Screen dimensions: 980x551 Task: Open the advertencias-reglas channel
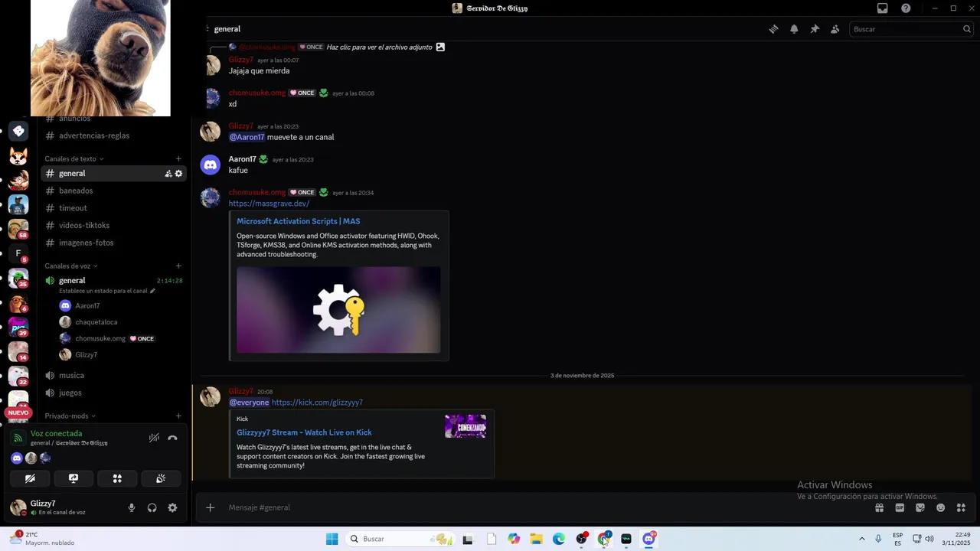click(x=113, y=135)
